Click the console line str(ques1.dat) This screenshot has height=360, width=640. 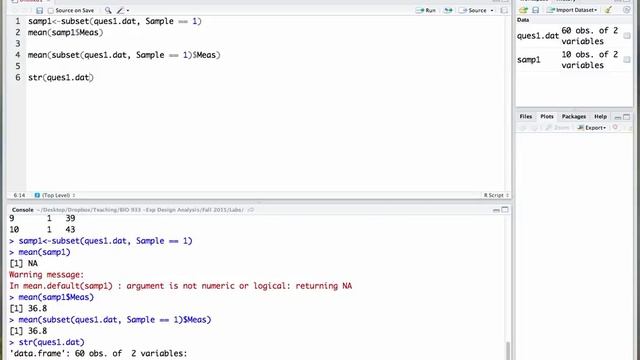[51, 342]
